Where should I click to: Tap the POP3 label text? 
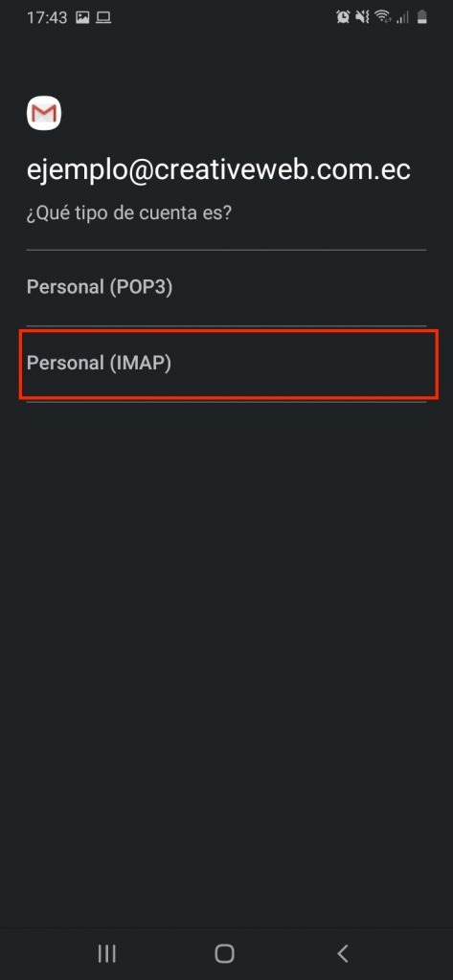click(x=100, y=287)
